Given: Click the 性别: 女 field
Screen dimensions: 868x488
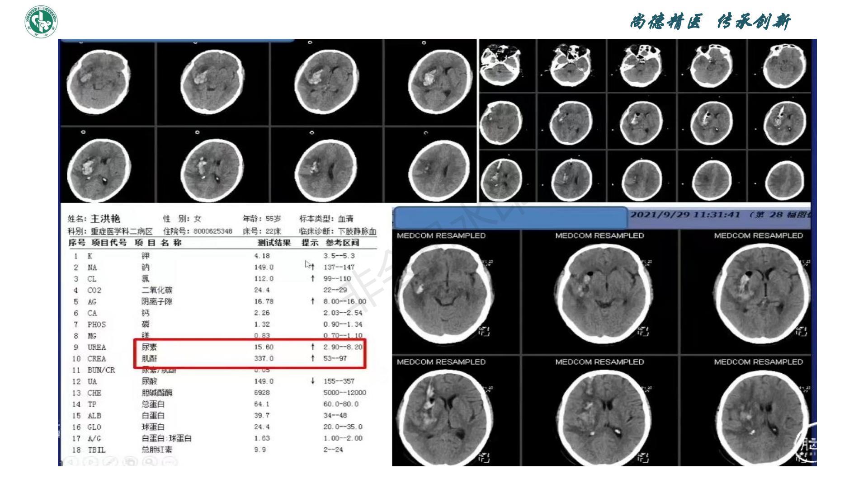Looking at the screenshot, I should pos(182,219).
